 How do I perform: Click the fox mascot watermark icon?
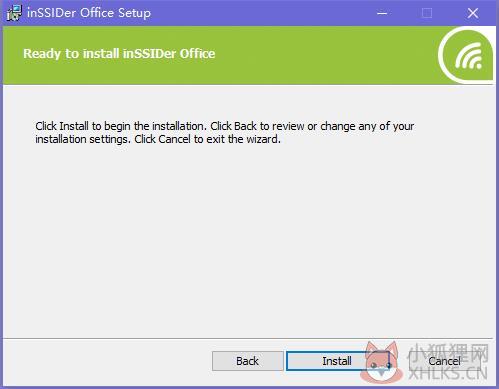[380, 363]
